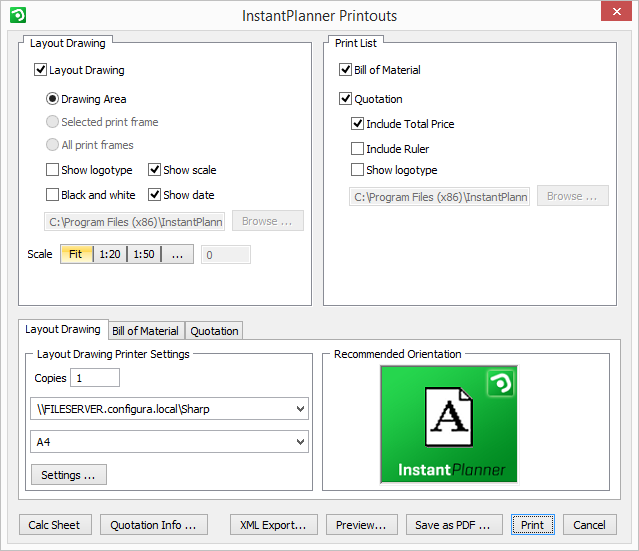The image size is (639, 551).
Task: Select the All print frames option
Action: pyautogui.click(x=52, y=144)
